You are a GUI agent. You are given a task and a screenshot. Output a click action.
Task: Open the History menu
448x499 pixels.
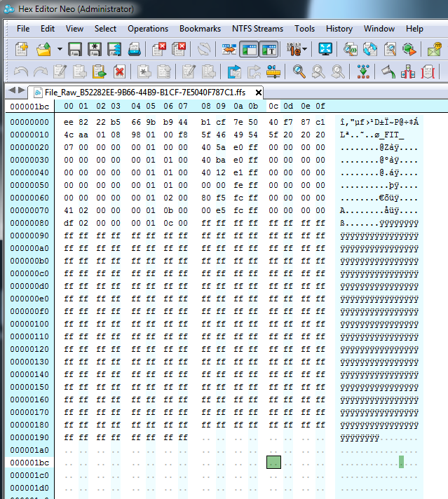(x=339, y=29)
